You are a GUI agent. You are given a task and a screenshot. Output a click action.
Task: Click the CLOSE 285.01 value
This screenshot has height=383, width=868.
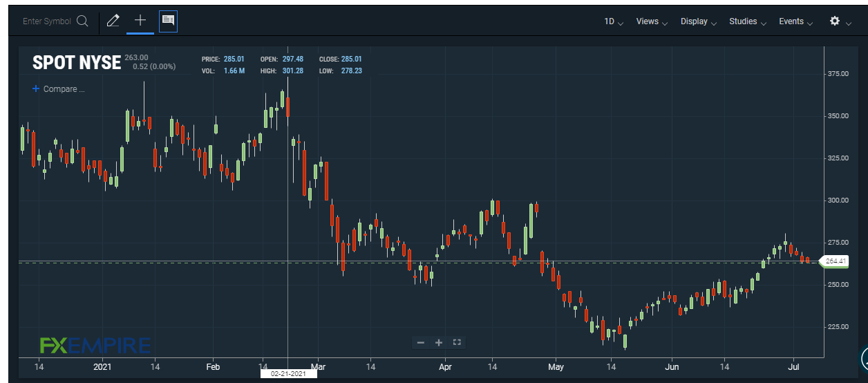pos(351,59)
